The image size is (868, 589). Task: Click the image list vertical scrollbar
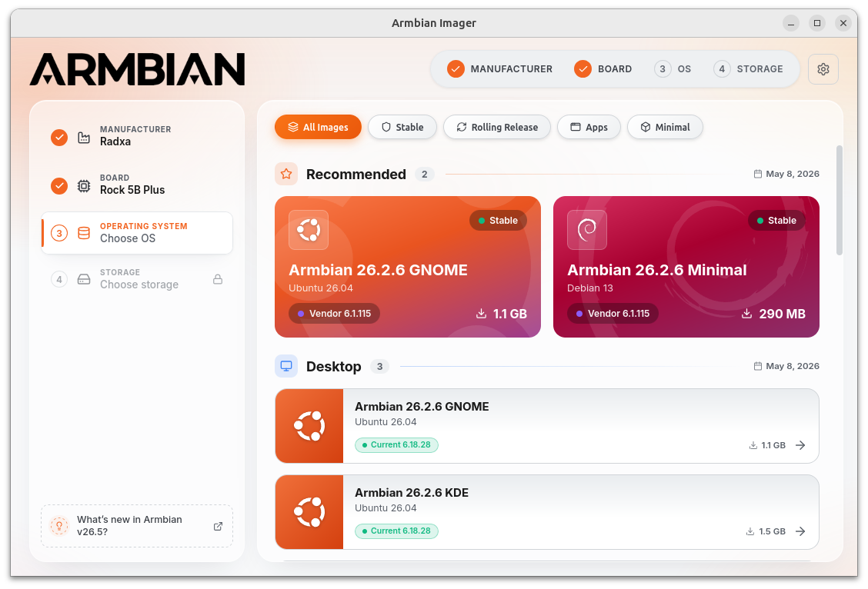click(x=840, y=200)
